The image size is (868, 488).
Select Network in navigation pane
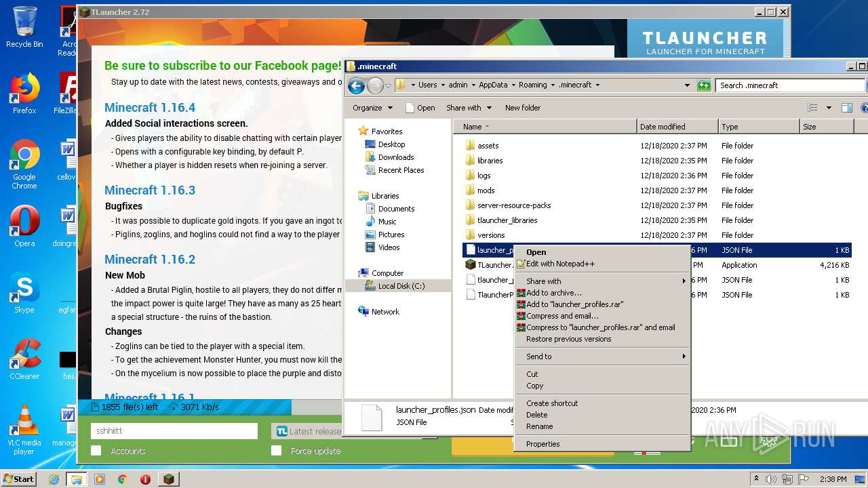point(385,312)
